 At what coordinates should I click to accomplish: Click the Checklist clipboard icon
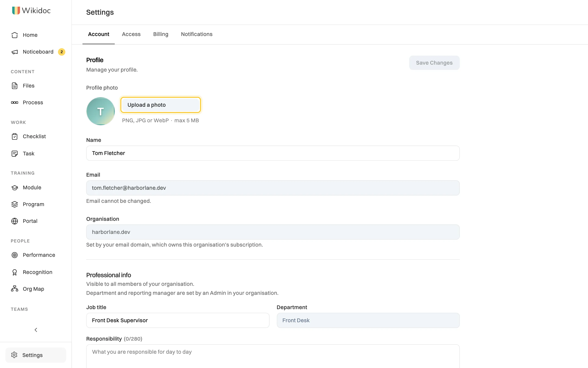tap(14, 137)
